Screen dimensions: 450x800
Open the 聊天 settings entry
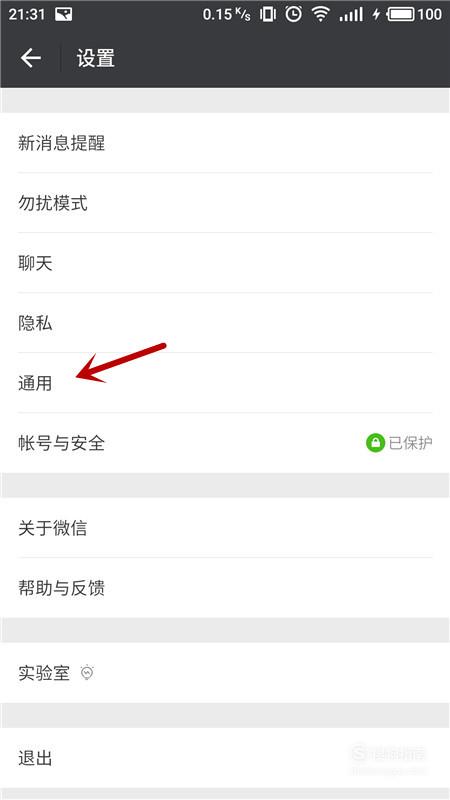[x=225, y=263]
